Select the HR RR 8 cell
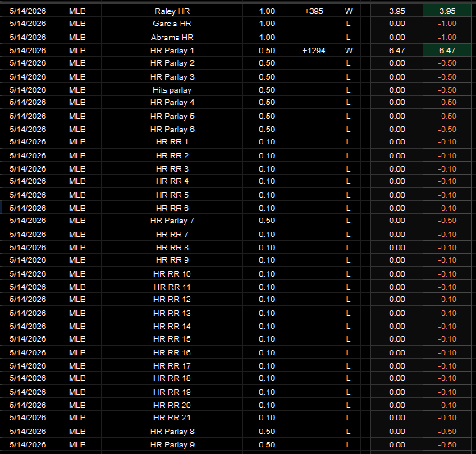The width and height of the screenshot is (476, 454). (x=172, y=247)
